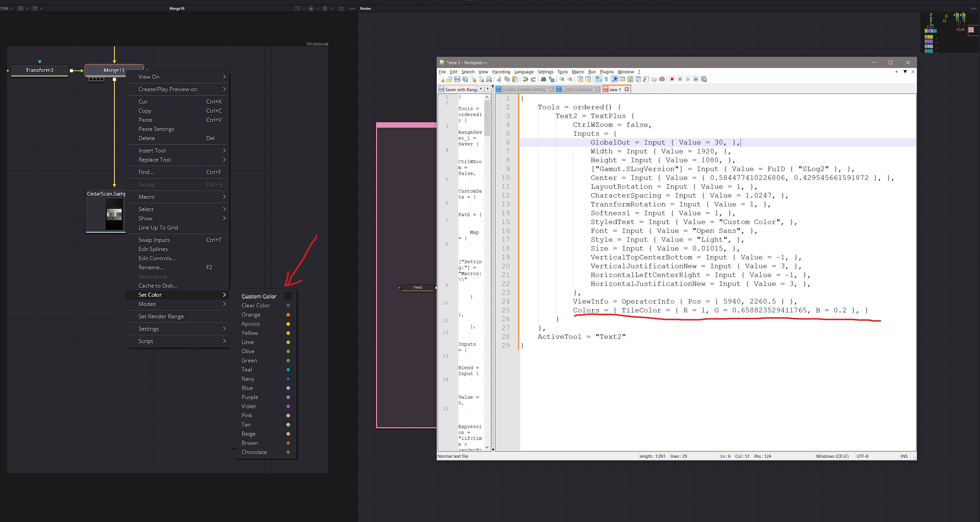The height and width of the screenshot is (522, 980).
Task: Toggle the viewer region of interest button
Action: [297, 8]
